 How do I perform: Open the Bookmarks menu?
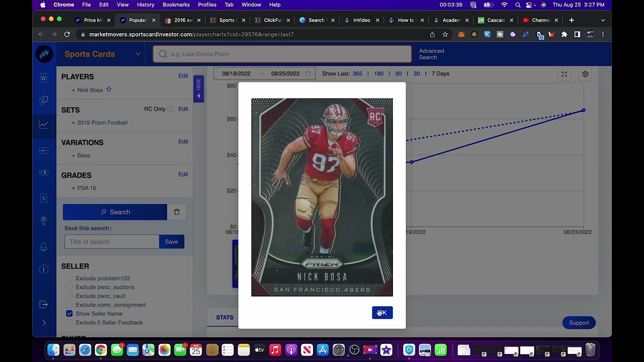tap(176, 5)
